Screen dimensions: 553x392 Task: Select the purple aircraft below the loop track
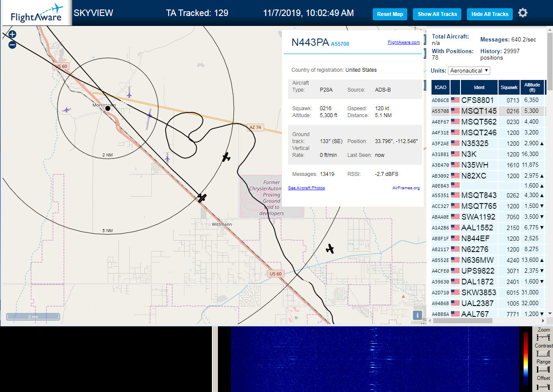tap(167, 158)
